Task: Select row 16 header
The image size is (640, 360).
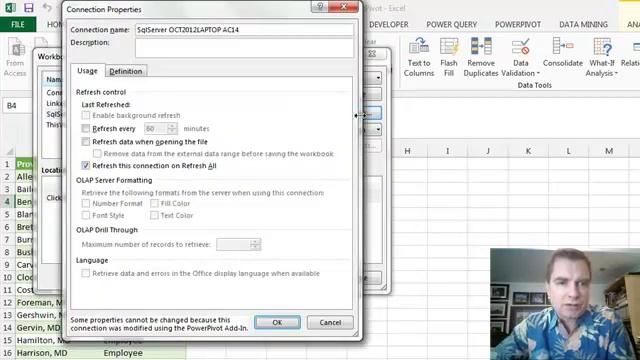Action: pyautogui.click(x=7, y=353)
